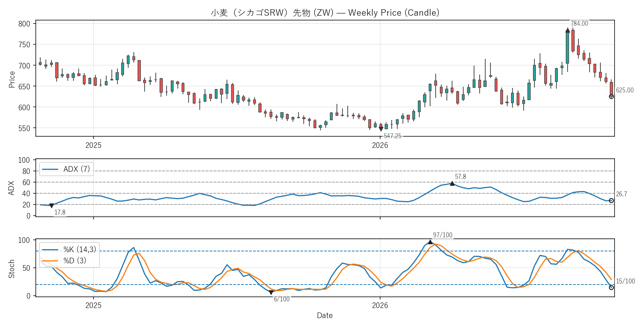
Task: Click the 'Stoch' y-axis label
Action: coord(12,269)
